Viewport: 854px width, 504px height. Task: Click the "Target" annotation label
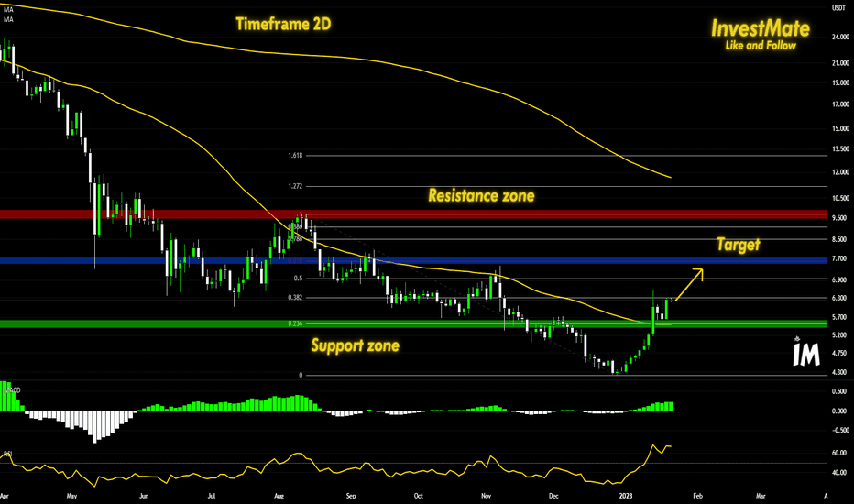[738, 245]
